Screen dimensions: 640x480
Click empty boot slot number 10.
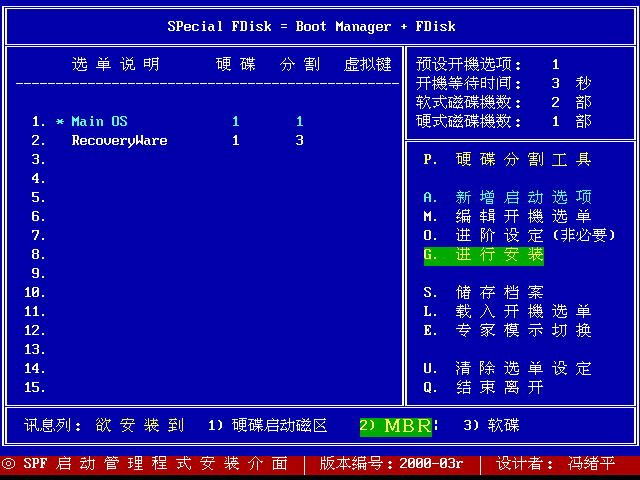point(35,293)
